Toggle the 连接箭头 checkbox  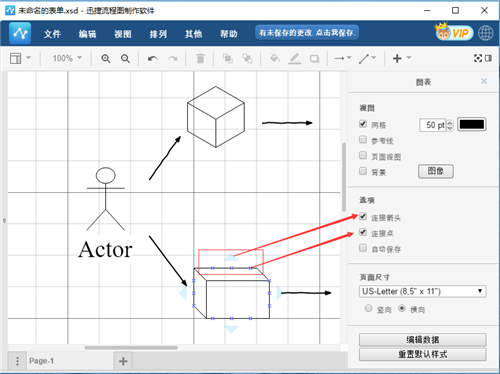(x=363, y=216)
